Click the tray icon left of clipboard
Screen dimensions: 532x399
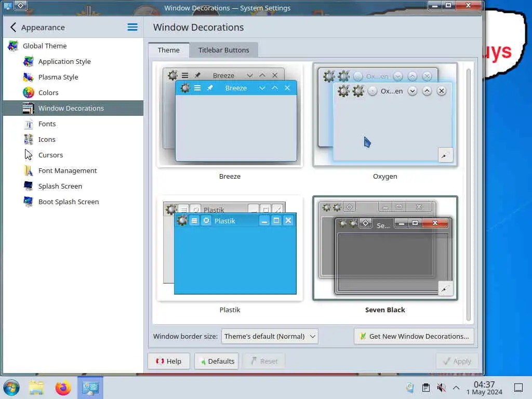coord(410,388)
